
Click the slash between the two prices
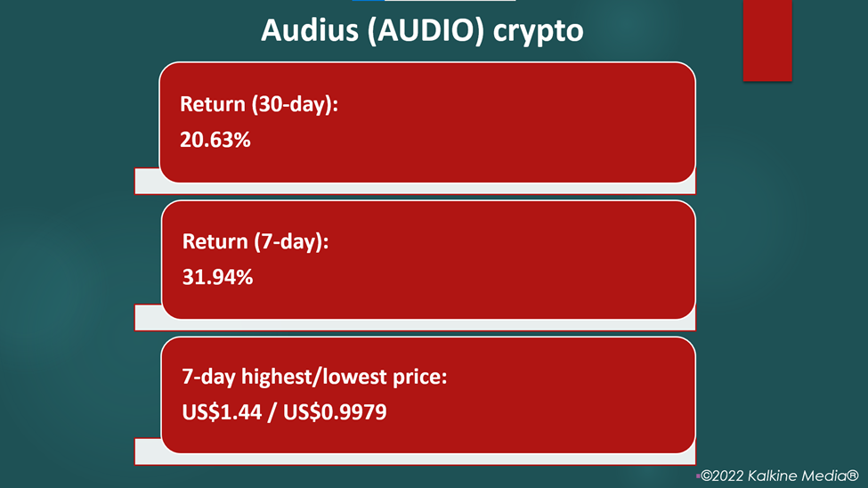[x=272, y=412]
